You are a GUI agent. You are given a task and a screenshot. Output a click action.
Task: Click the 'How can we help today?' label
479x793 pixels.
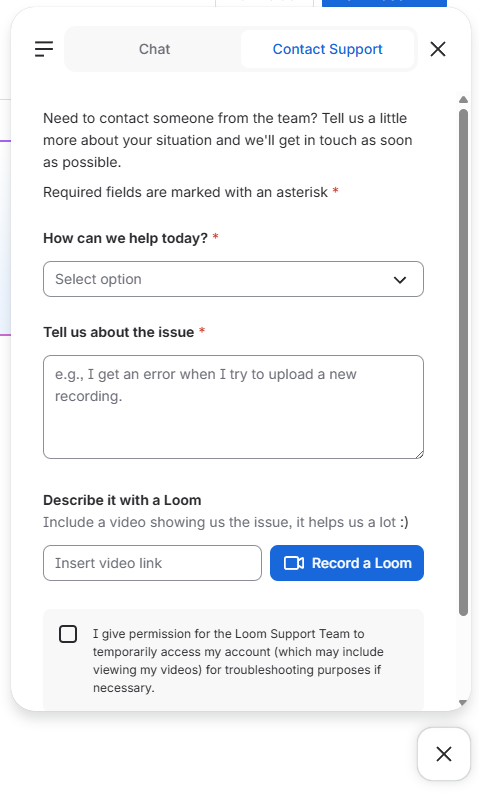pos(125,238)
